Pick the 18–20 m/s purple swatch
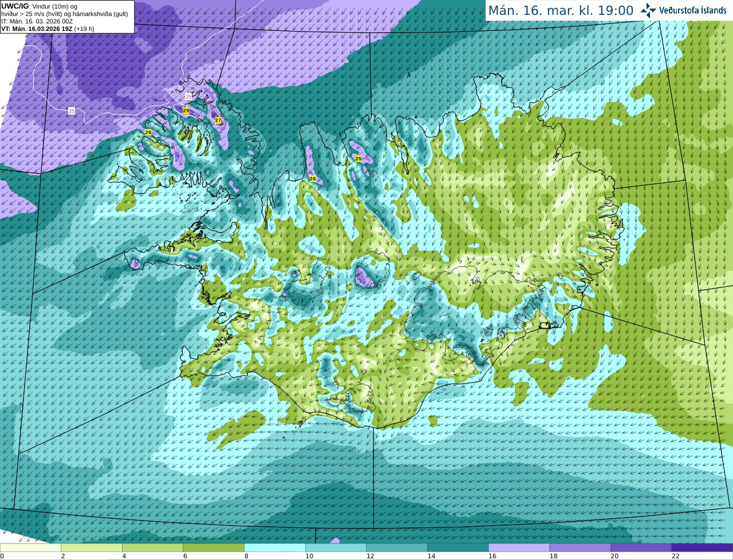The width and height of the screenshot is (733, 560). tap(580, 547)
